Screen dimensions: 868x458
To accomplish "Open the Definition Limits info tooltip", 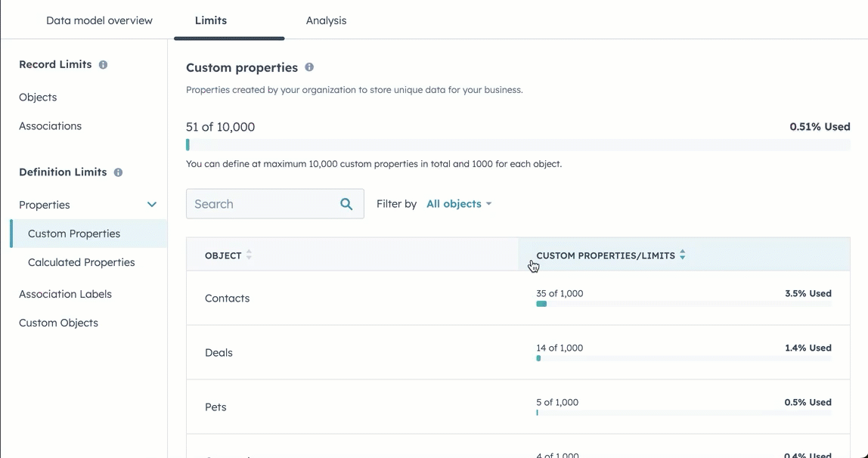I will tap(117, 172).
